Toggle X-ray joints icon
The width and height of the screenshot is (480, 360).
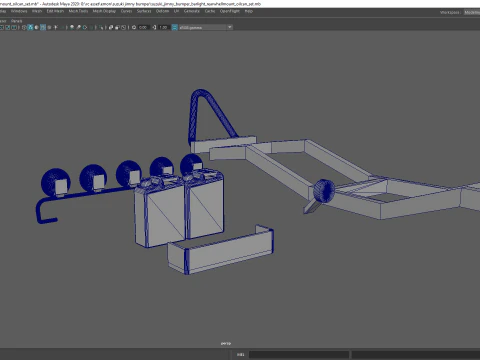tap(123, 27)
